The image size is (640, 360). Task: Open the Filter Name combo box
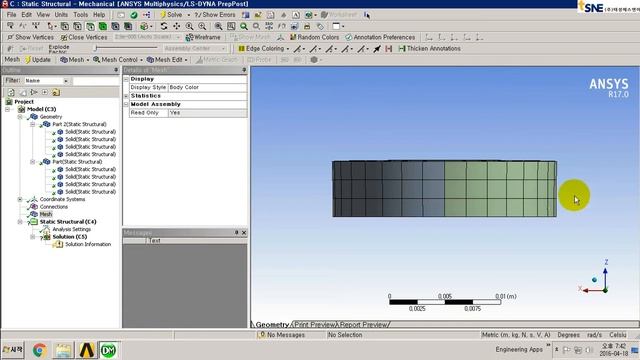coord(47,81)
